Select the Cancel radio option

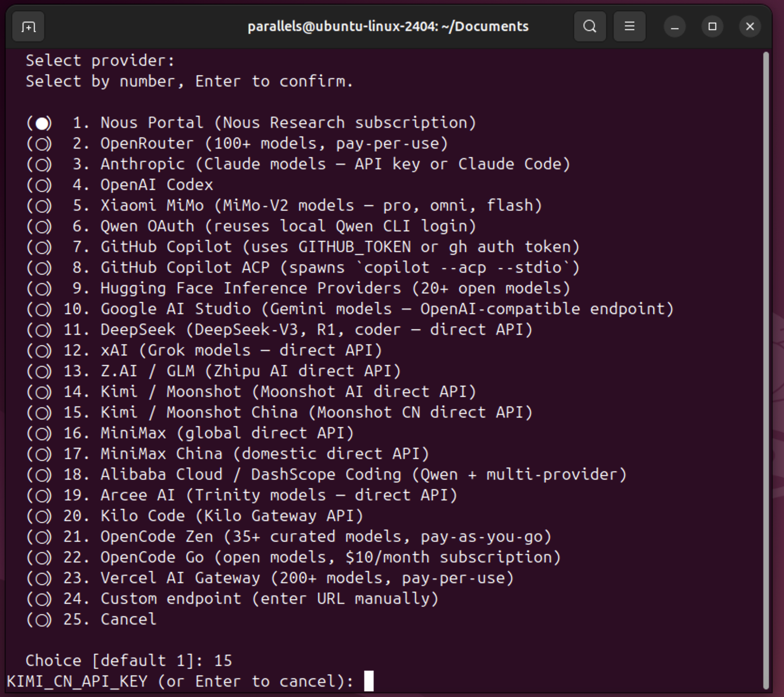point(41,620)
